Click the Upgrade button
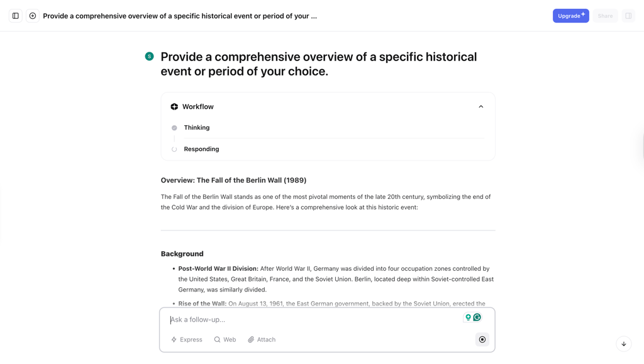The width and height of the screenshot is (644, 364). coord(570,16)
